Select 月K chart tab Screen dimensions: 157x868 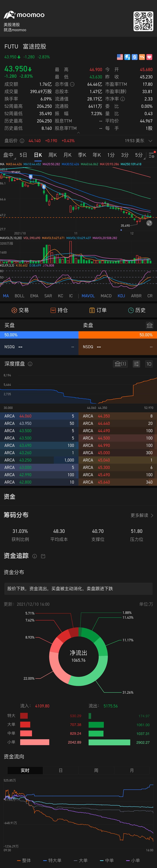tap(67, 155)
